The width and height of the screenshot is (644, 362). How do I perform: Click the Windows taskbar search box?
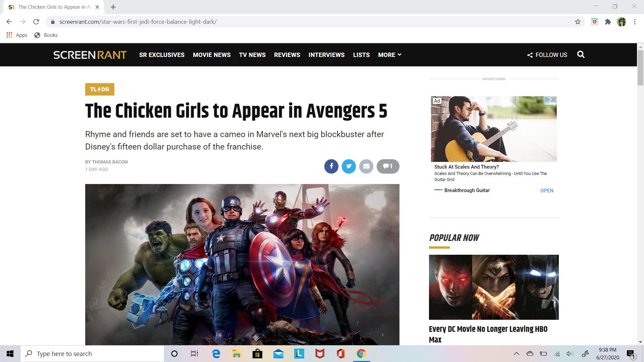[92, 354]
